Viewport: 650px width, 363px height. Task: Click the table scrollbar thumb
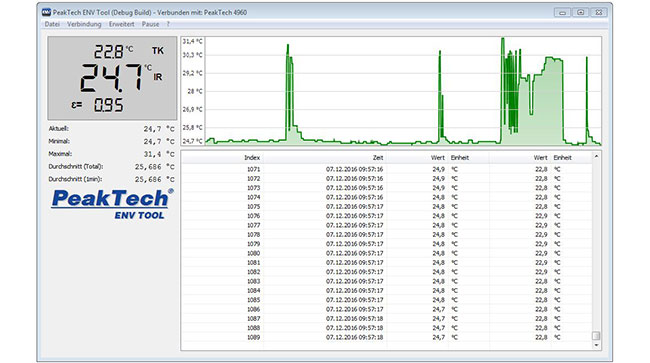tap(596, 336)
